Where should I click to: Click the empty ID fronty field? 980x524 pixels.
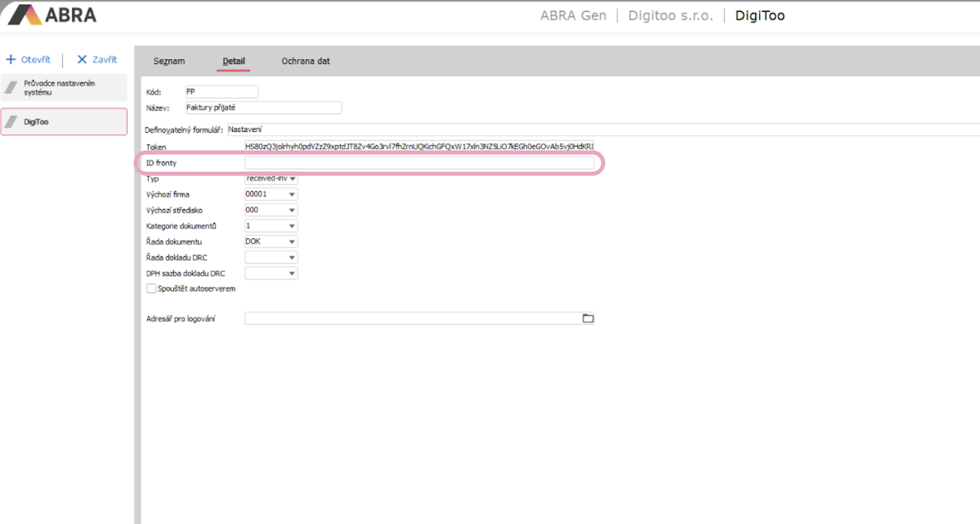point(419,163)
